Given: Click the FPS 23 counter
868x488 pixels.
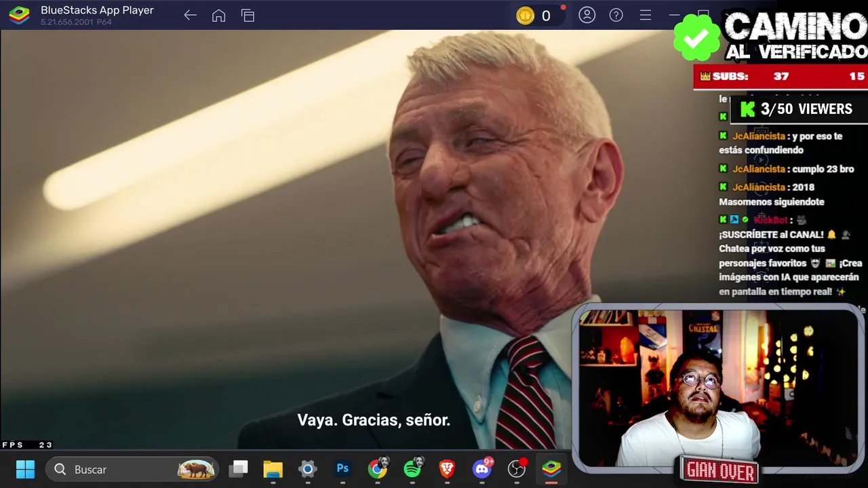Looking at the screenshot, I should pyautogui.click(x=27, y=445).
